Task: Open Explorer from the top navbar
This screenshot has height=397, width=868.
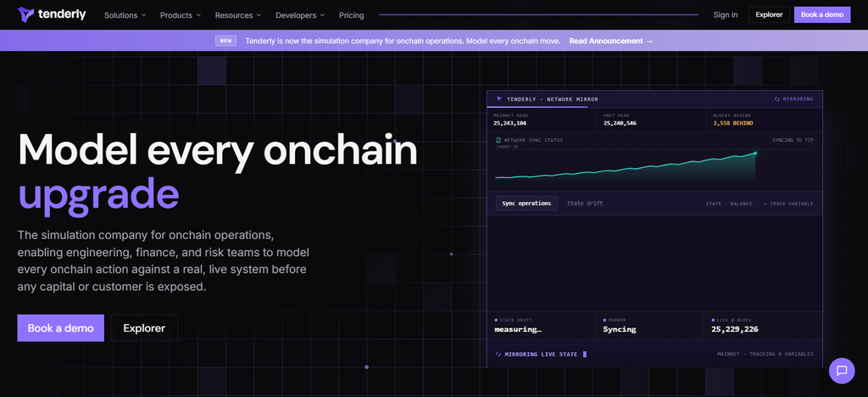Action: click(x=769, y=15)
